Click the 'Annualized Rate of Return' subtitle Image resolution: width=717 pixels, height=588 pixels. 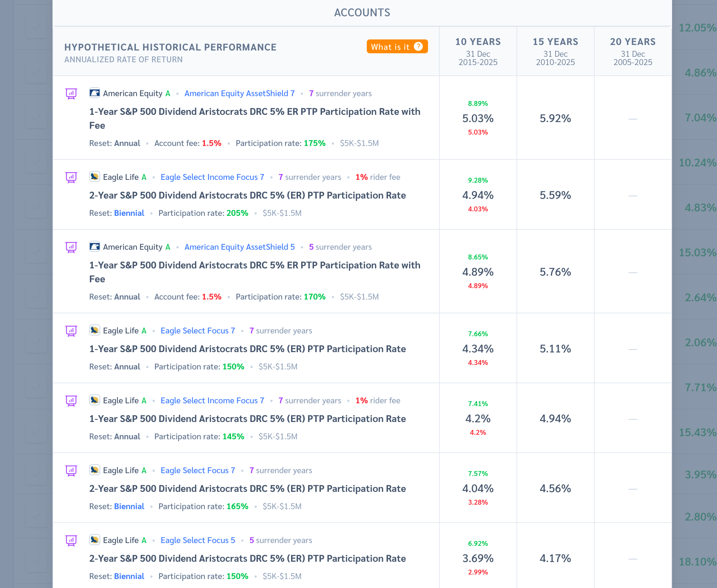[x=123, y=60]
